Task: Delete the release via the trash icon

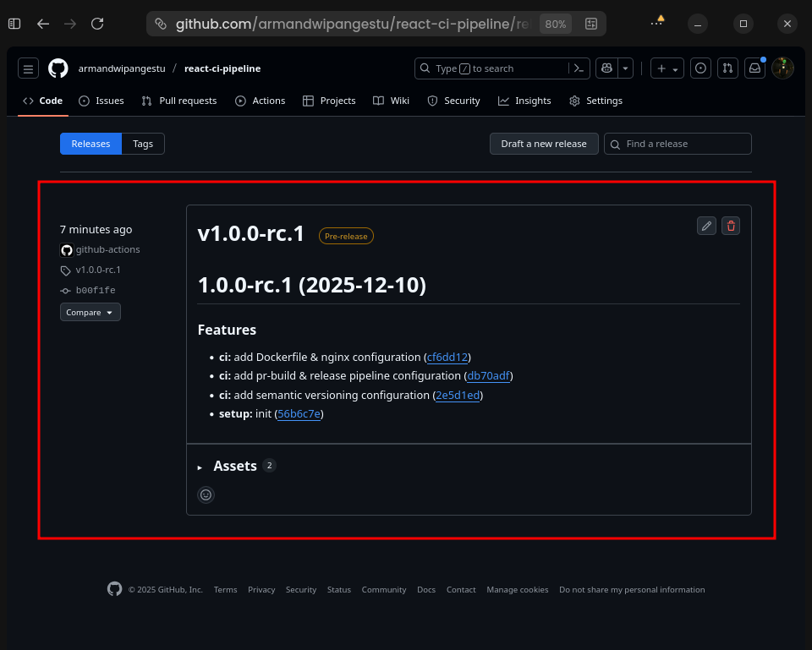Action: [731, 226]
